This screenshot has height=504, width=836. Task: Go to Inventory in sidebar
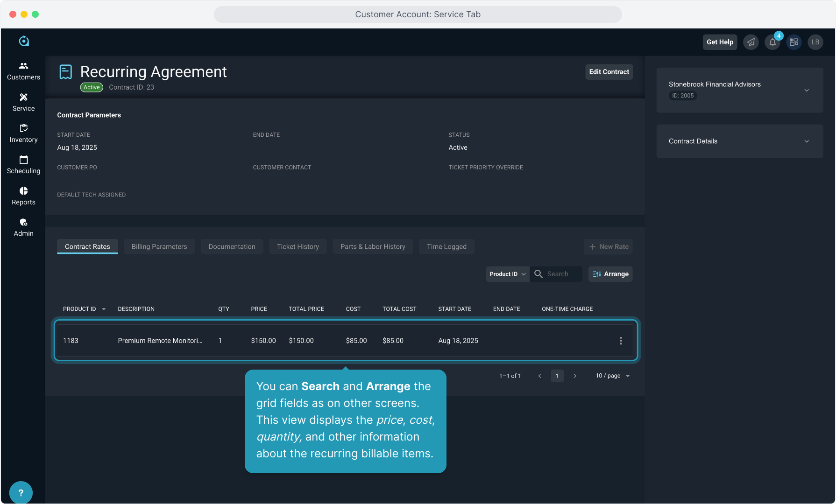pos(23,133)
